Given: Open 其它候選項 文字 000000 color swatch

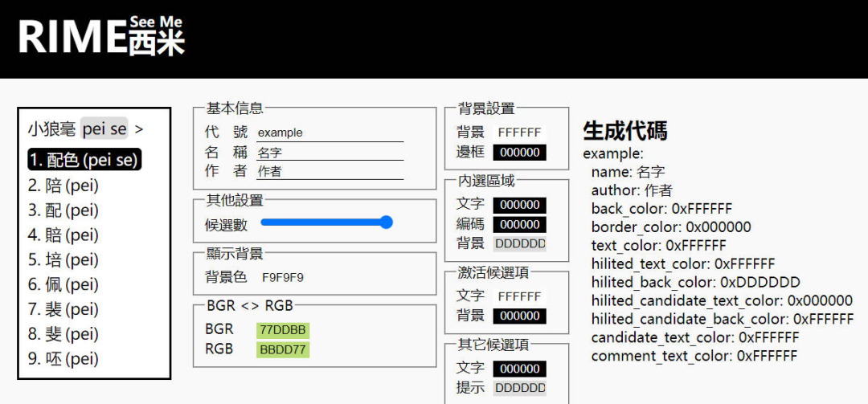Looking at the screenshot, I should point(519,369).
